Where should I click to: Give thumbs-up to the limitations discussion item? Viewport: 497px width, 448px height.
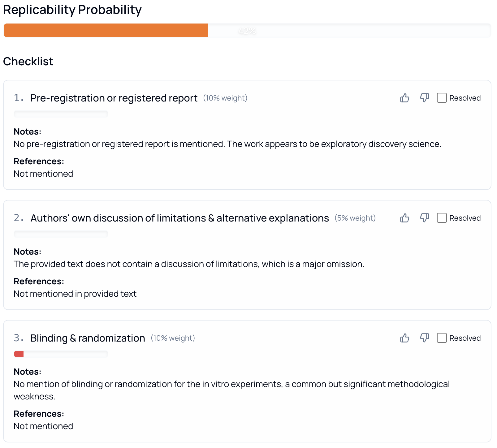tap(405, 218)
